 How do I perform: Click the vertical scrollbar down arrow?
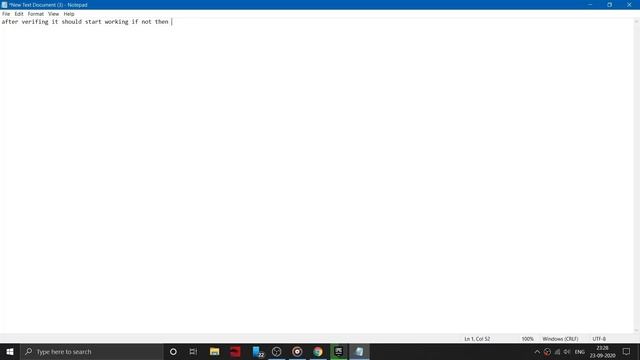636,331
